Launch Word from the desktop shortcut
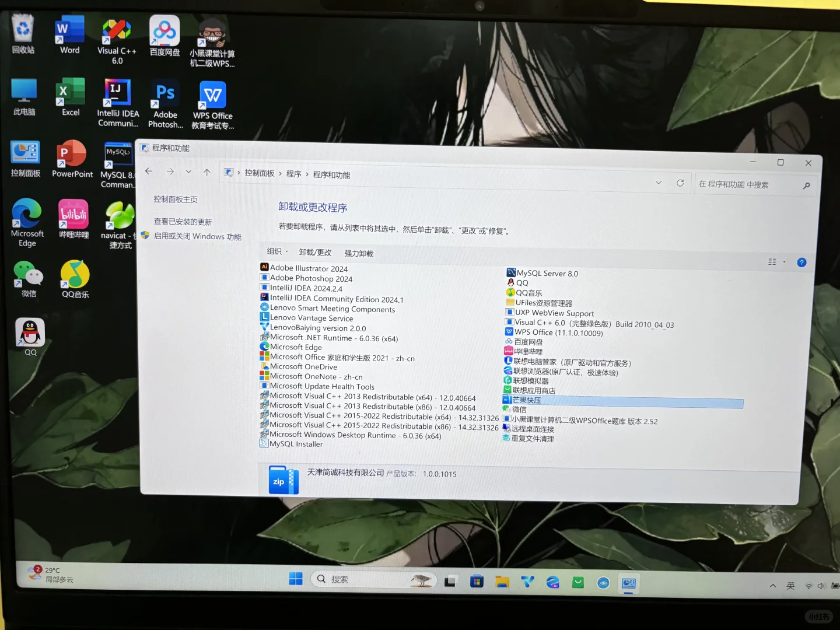The width and height of the screenshot is (840, 630). (69, 35)
